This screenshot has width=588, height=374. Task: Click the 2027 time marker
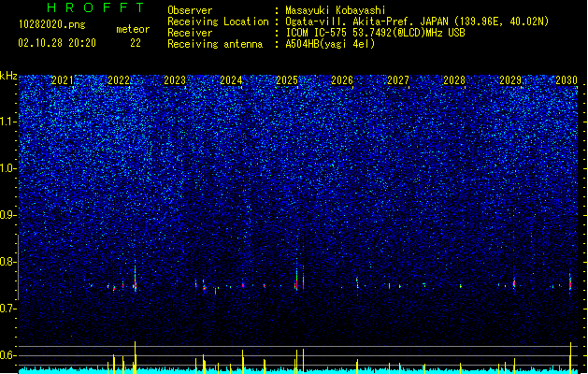[398, 80]
